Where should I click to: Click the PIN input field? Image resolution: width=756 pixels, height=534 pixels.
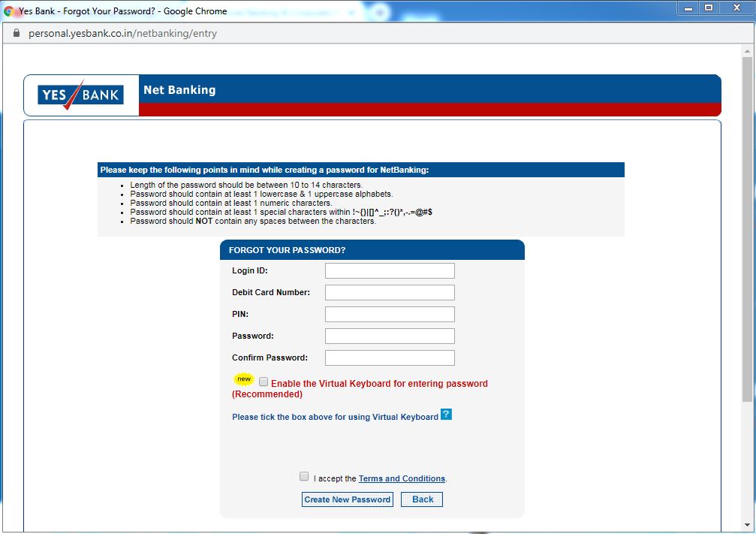(390, 313)
